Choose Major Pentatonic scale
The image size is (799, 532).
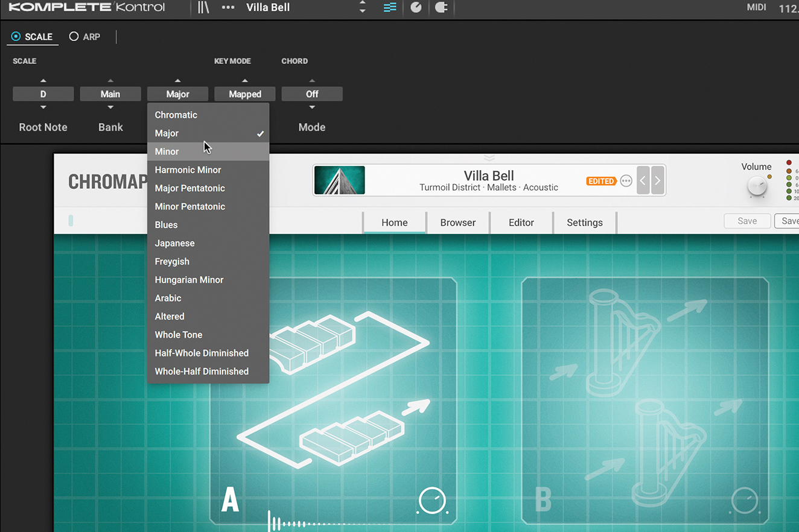point(208,188)
